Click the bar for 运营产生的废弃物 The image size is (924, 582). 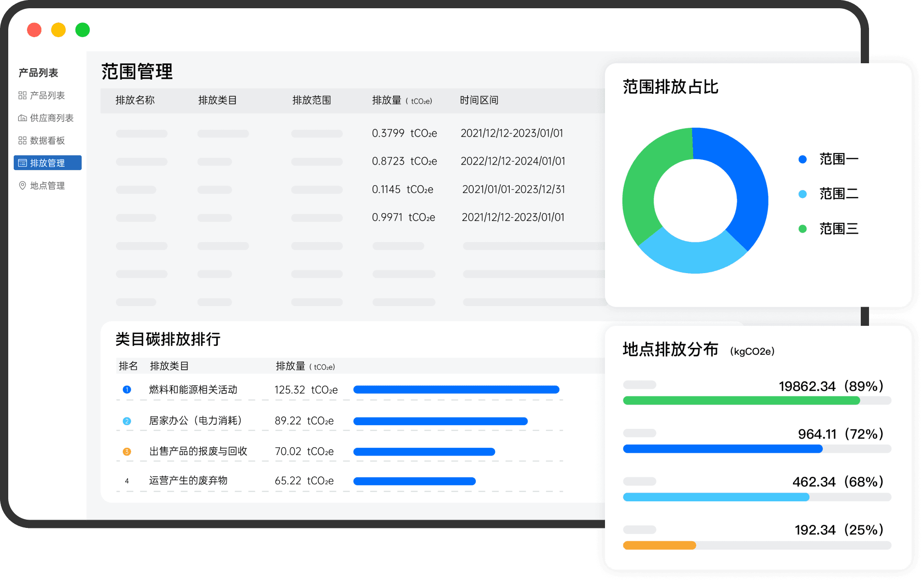(x=414, y=481)
